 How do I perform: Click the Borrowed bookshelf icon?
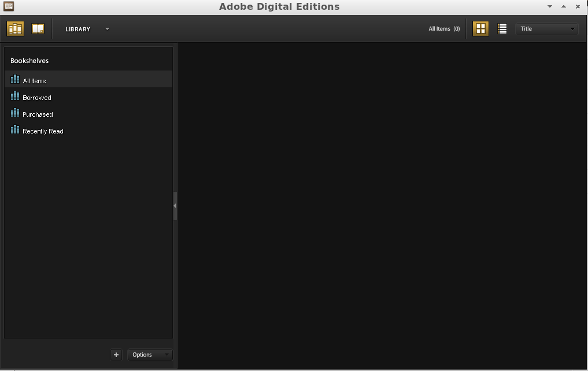(x=15, y=96)
